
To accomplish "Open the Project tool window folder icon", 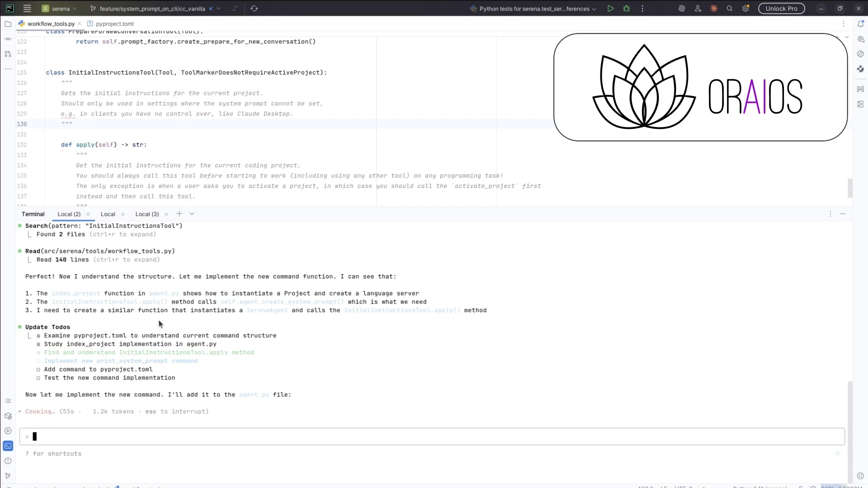I will pos(8,24).
